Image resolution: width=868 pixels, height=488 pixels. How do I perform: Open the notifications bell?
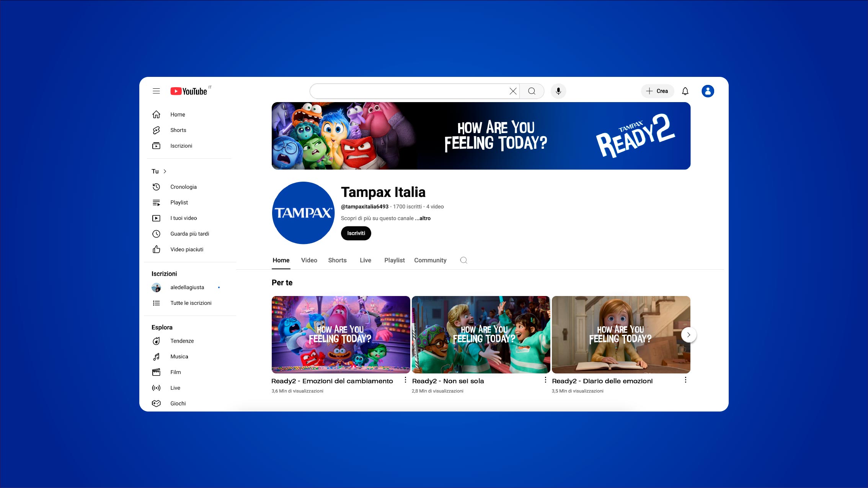click(685, 91)
